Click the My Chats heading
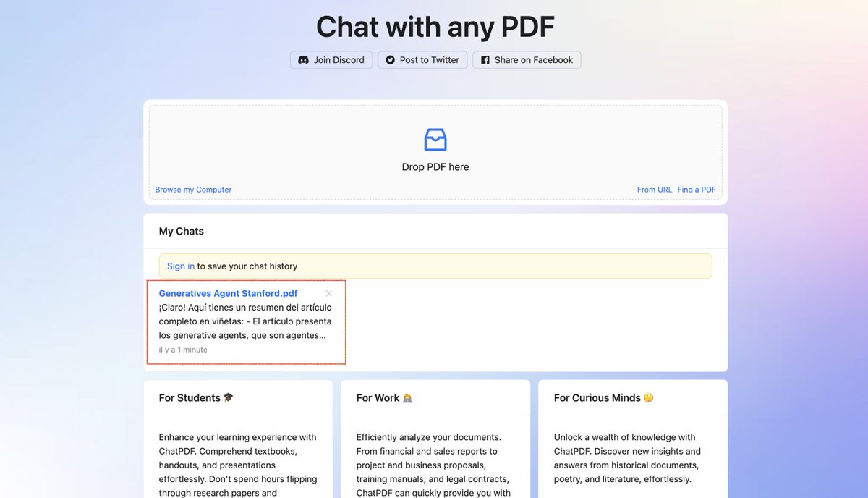 click(x=182, y=232)
